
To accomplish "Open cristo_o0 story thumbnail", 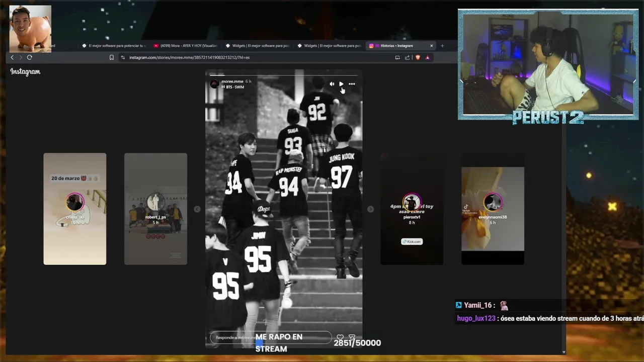I will click(74, 209).
